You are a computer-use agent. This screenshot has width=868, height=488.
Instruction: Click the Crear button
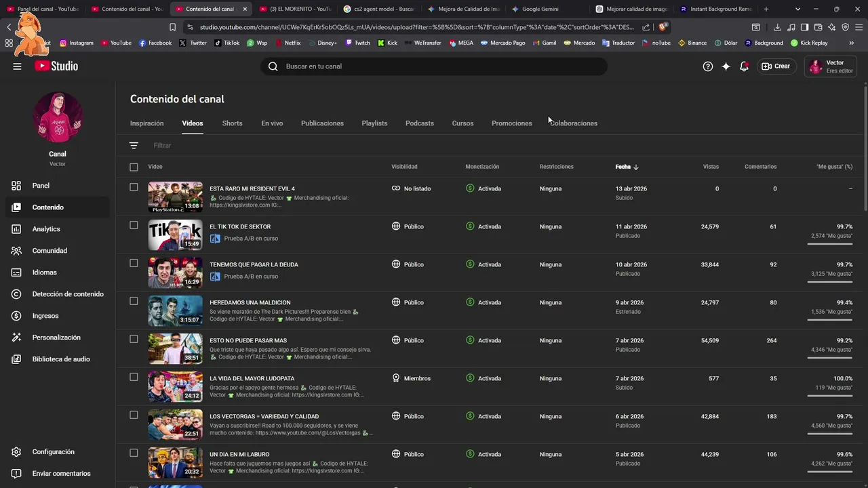pos(776,66)
